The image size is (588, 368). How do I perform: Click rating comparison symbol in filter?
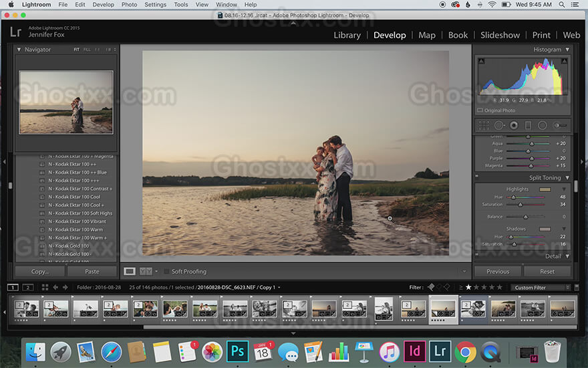click(461, 288)
